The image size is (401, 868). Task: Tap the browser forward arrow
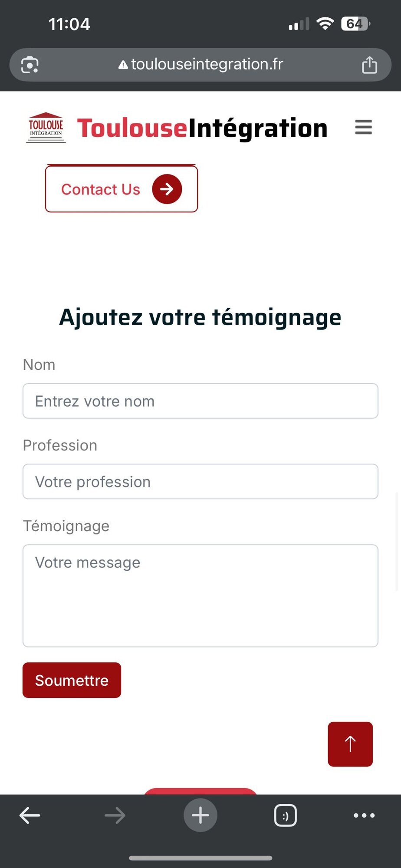[x=115, y=815]
